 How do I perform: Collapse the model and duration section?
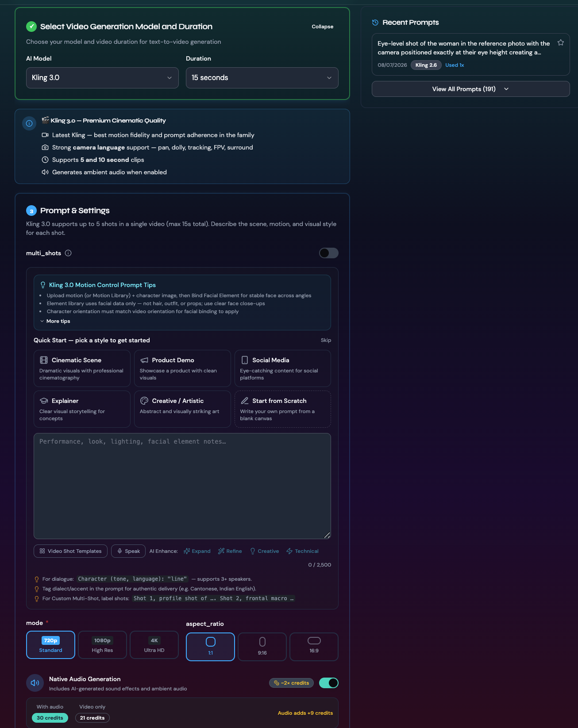[x=322, y=27]
